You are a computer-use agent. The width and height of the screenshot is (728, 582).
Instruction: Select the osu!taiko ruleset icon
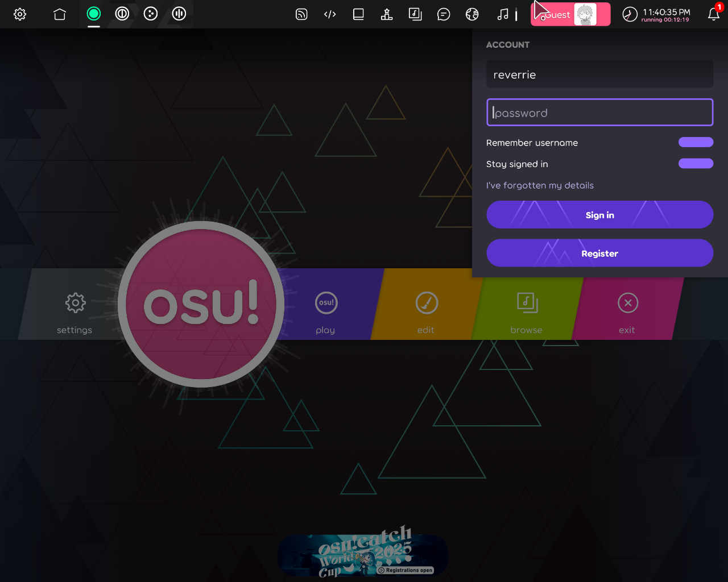[122, 14]
